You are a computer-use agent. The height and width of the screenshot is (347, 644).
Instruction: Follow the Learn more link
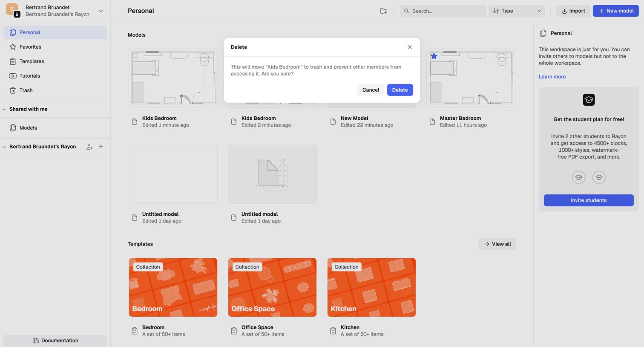552,77
